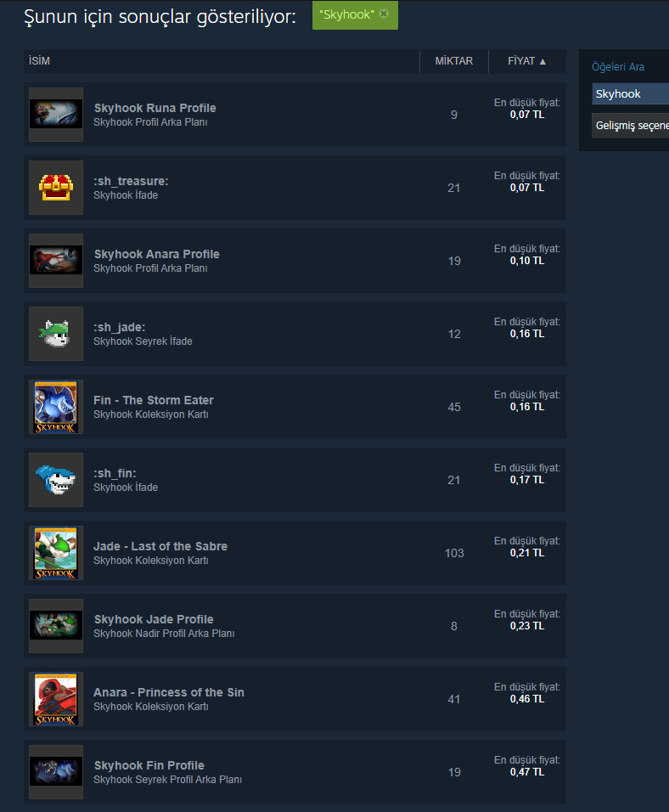
Task: Click the 0,46 TL price for Anara card
Action: pos(527,699)
